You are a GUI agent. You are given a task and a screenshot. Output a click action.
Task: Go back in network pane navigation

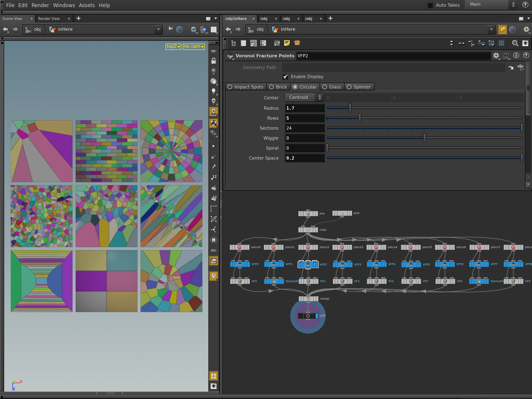coord(228,30)
